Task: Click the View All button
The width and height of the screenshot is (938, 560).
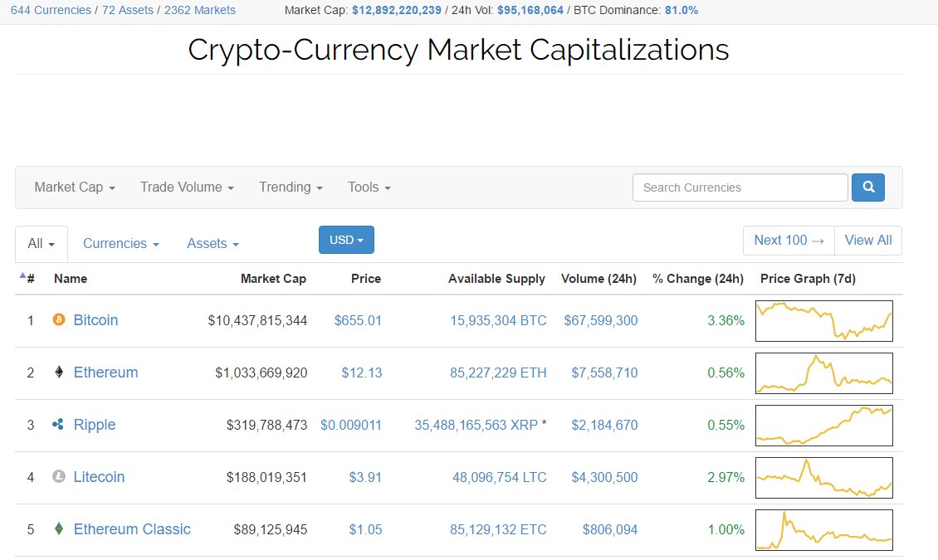Action: coord(868,241)
